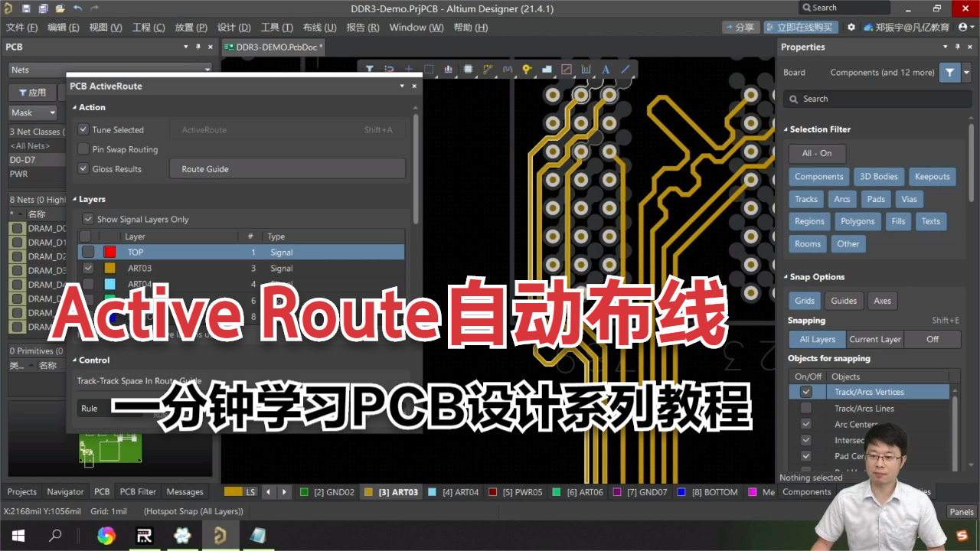This screenshot has width=980, height=551.
Task: Click the Align objects chart icon
Action: tap(449, 69)
